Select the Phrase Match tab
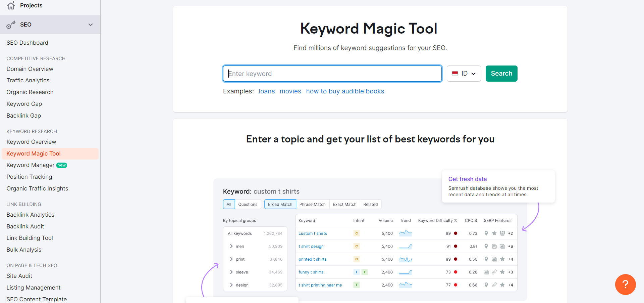Viewport: 644px width, 303px height. [313, 204]
